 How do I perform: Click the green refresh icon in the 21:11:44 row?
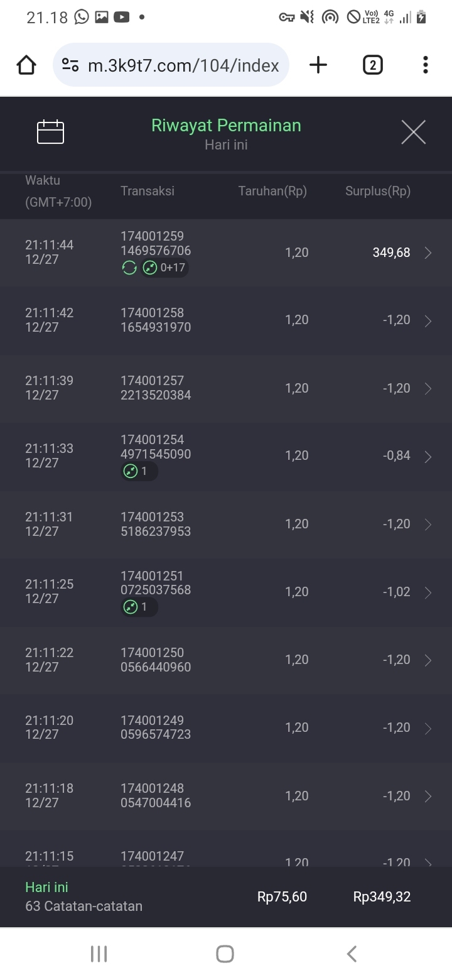tap(129, 268)
